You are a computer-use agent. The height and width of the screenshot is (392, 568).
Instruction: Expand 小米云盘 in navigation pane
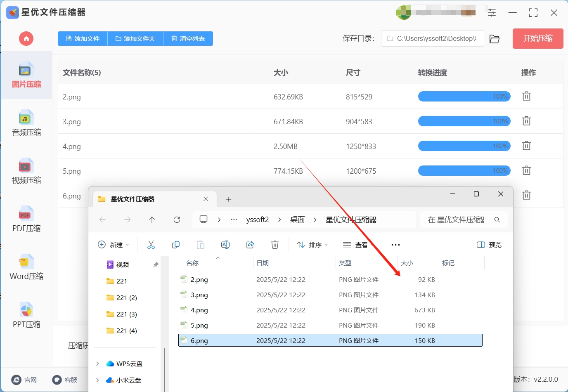point(97,380)
